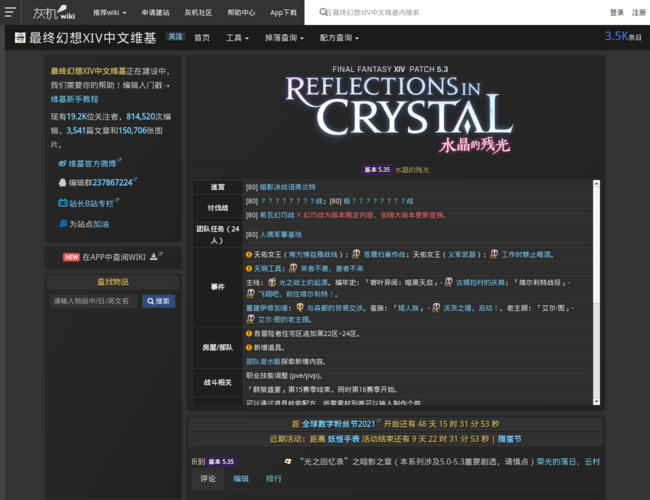Viewport: 650px width, 500px height.
Task: Expand the 推荐wiki dropdown
Action: point(110,13)
